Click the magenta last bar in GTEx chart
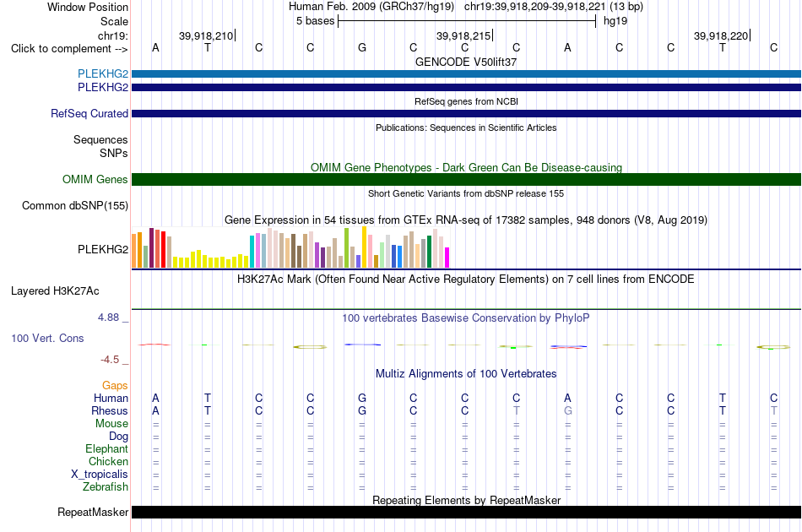This screenshot has height=532, width=802. coord(447,258)
